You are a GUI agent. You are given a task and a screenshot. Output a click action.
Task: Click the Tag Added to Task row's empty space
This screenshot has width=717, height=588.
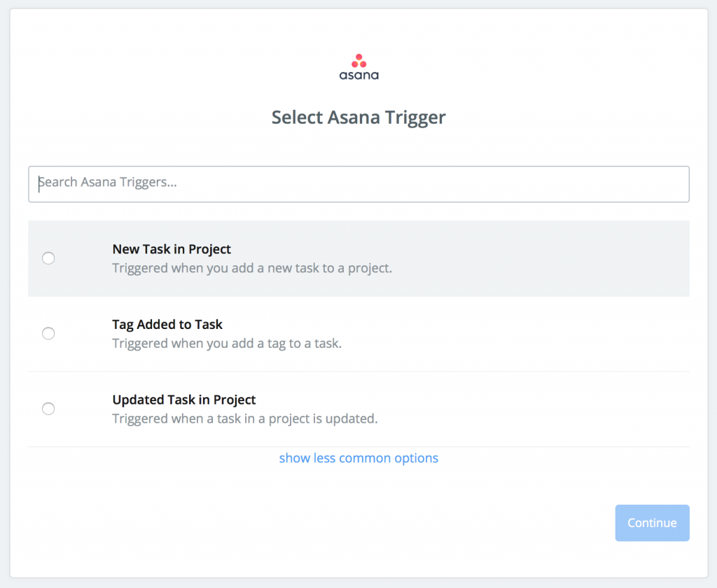(517, 334)
